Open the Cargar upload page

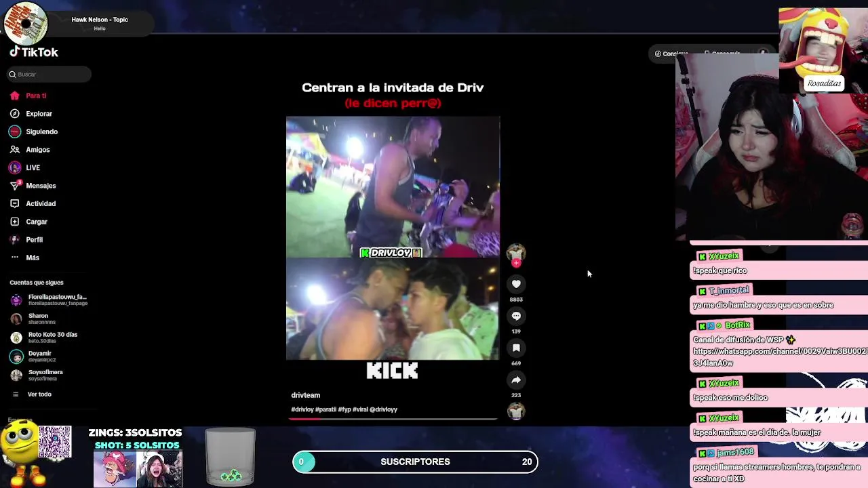point(37,222)
